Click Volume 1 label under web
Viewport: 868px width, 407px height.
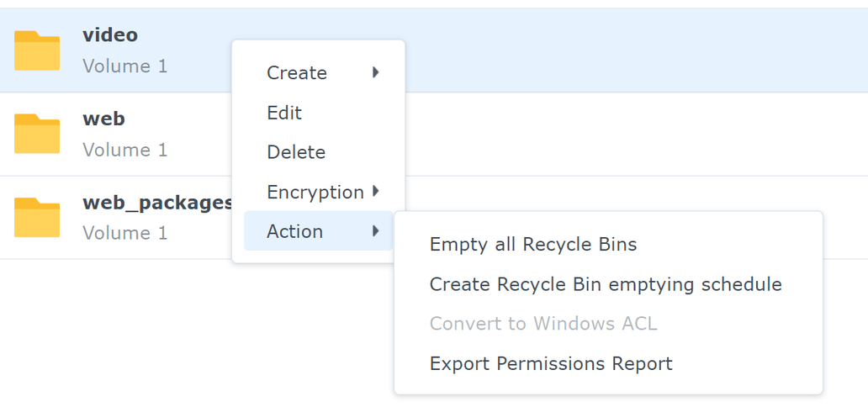coord(124,150)
